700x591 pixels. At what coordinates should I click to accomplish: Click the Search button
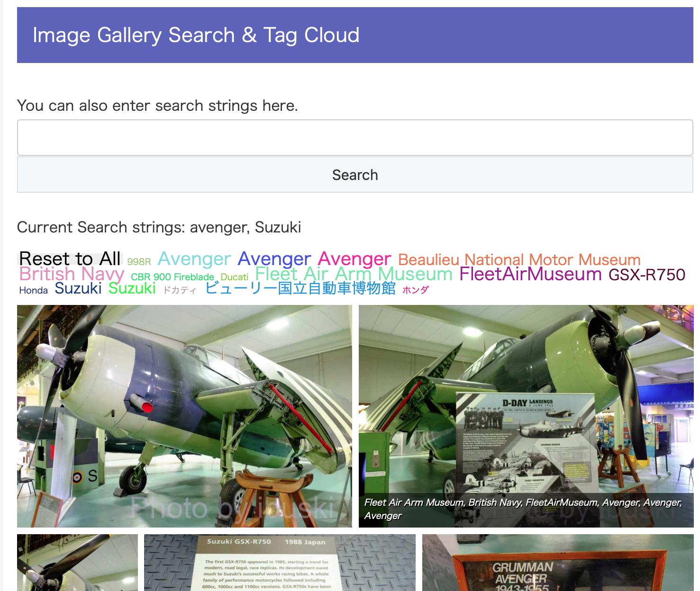355,175
